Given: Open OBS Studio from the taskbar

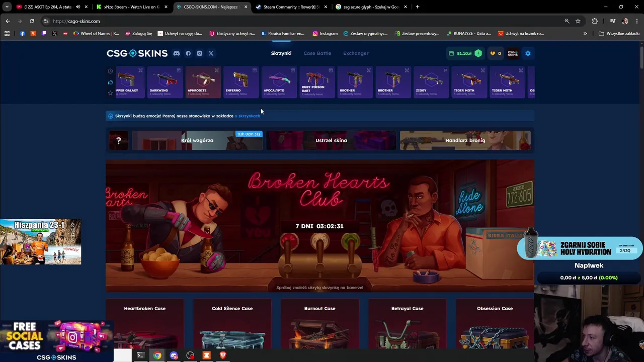Looking at the screenshot, I should pyautogui.click(x=190, y=355).
